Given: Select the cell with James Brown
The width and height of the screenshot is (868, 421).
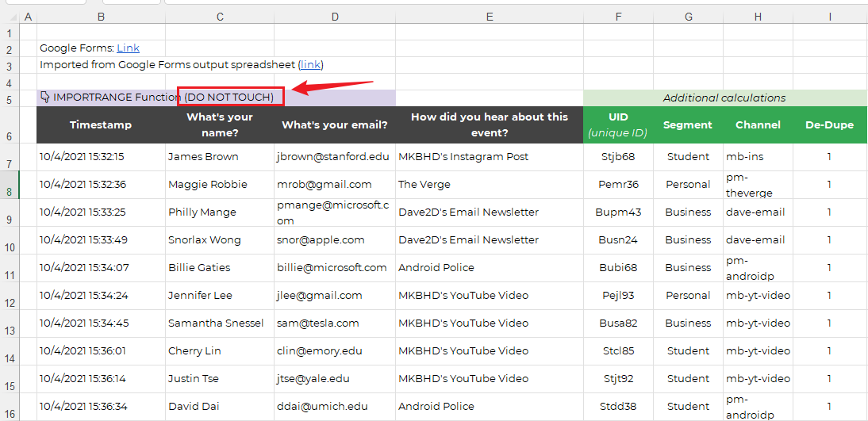Looking at the screenshot, I should [220, 157].
